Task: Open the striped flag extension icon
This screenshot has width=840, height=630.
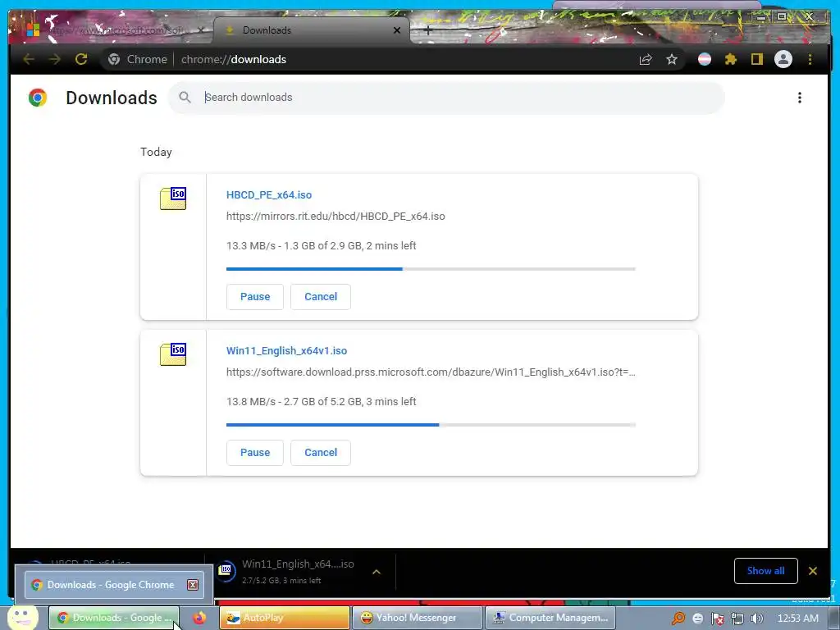Action: pos(705,59)
